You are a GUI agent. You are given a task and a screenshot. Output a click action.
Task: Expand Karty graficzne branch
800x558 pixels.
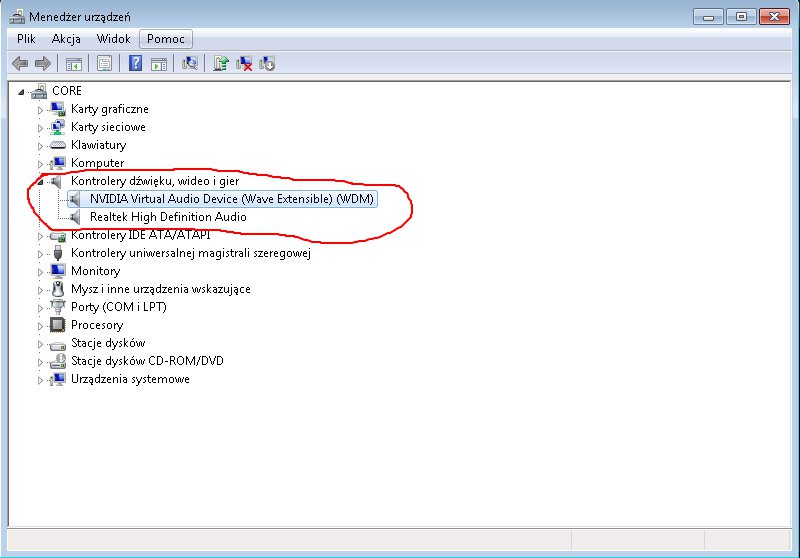tap(40, 110)
